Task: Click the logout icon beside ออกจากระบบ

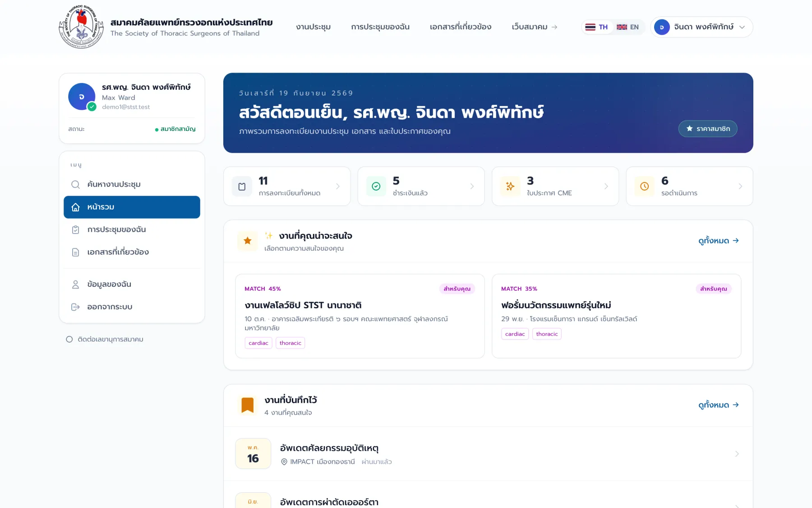Action: 75,307
